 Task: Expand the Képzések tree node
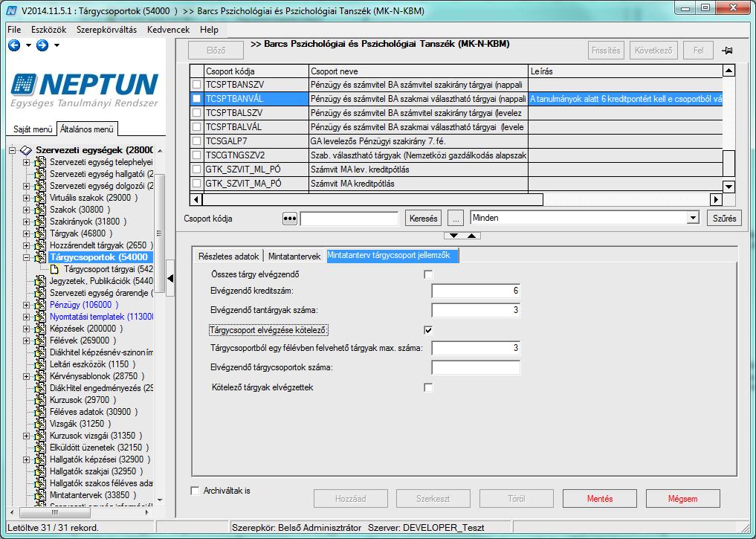coord(27,329)
